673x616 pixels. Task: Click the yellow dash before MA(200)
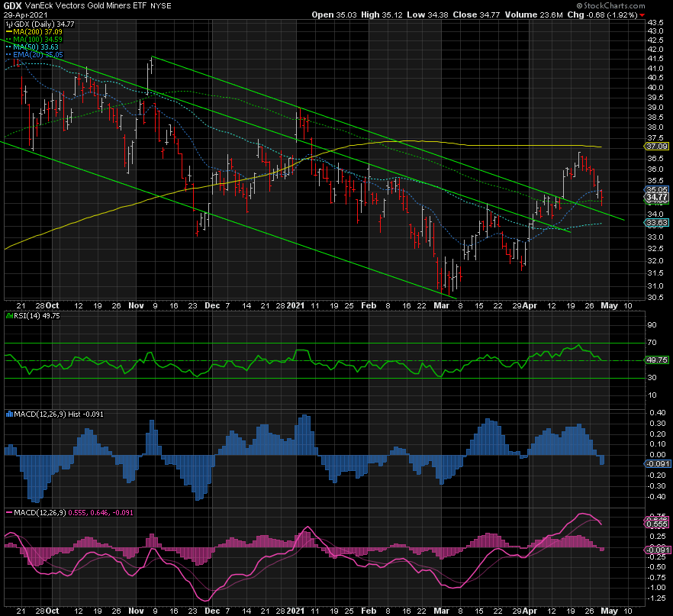[9, 32]
